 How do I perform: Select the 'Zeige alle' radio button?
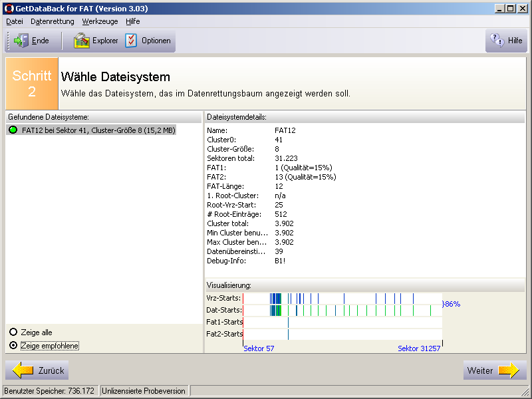[13, 332]
